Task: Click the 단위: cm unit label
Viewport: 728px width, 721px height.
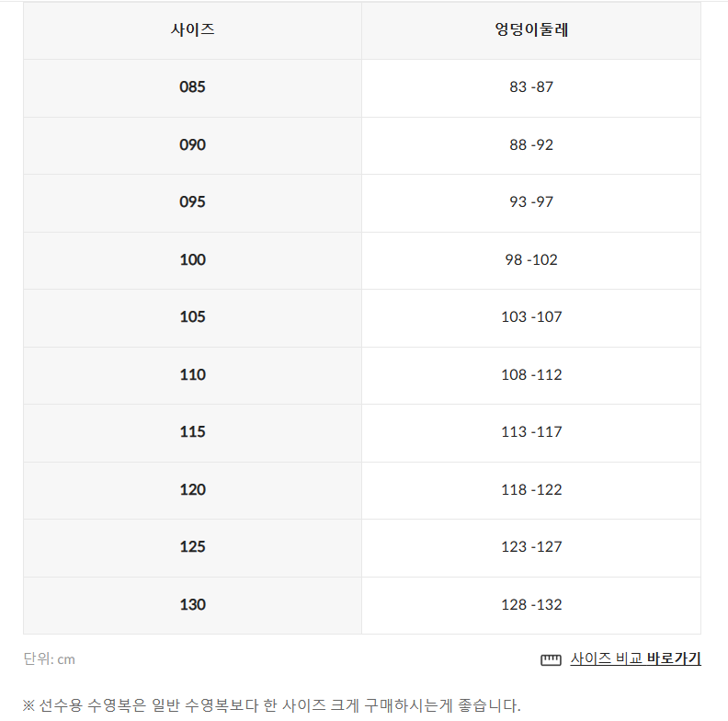Action: click(50, 659)
